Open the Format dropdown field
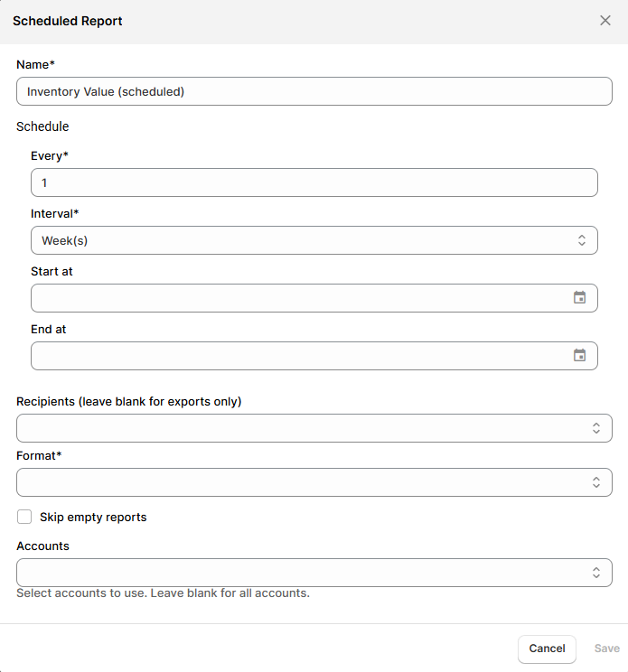Screen dimensions: 628x672 (298, 482)
